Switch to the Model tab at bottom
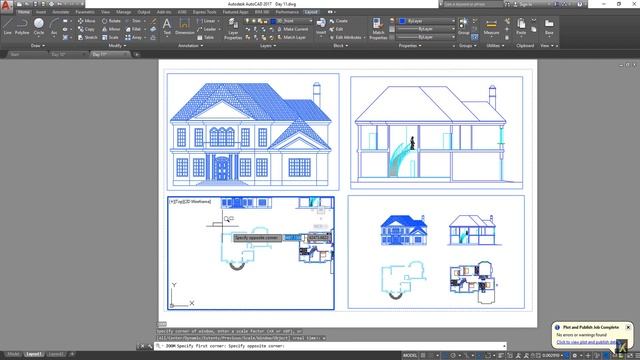 point(13,354)
